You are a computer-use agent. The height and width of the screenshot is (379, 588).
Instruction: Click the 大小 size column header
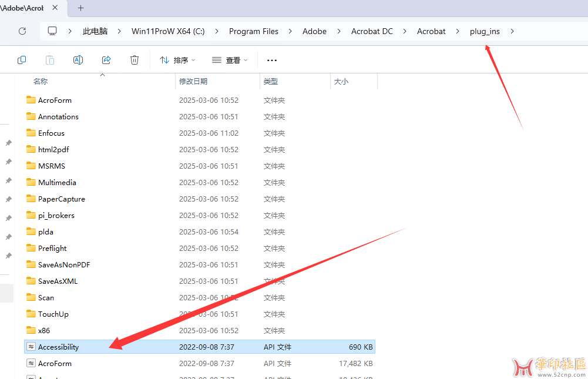pyautogui.click(x=341, y=82)
